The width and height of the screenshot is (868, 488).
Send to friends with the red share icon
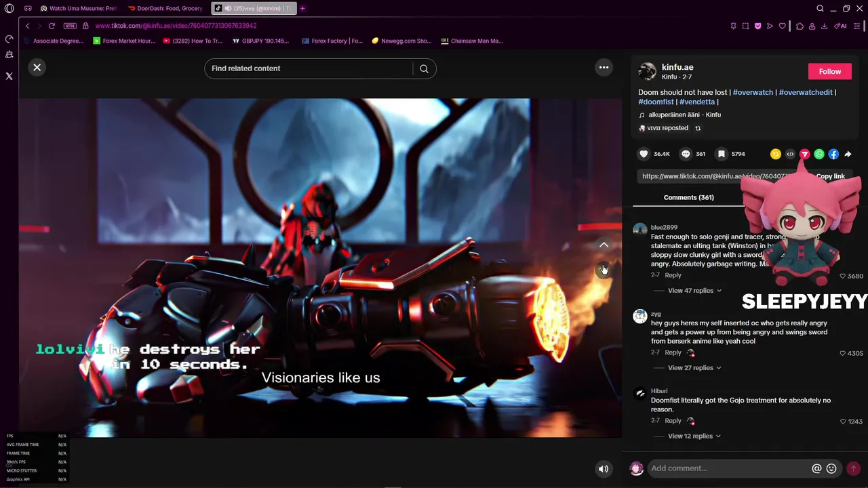pos(804,154)
